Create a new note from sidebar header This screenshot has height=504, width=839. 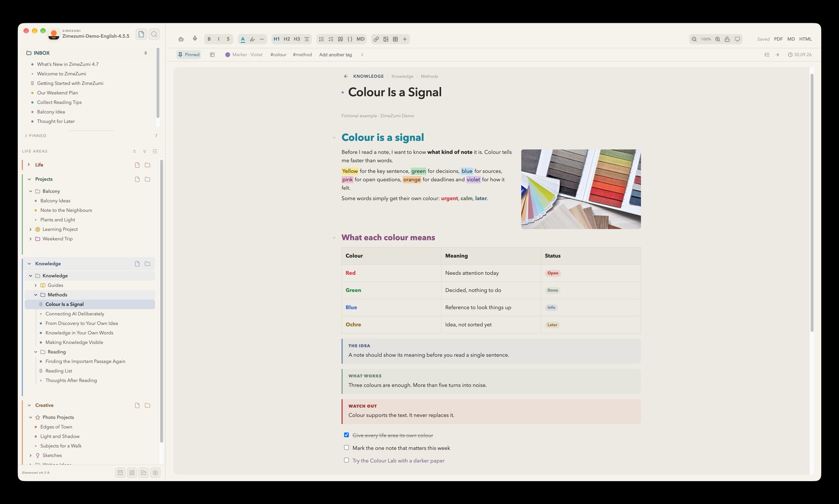click(x=141, y=34)
